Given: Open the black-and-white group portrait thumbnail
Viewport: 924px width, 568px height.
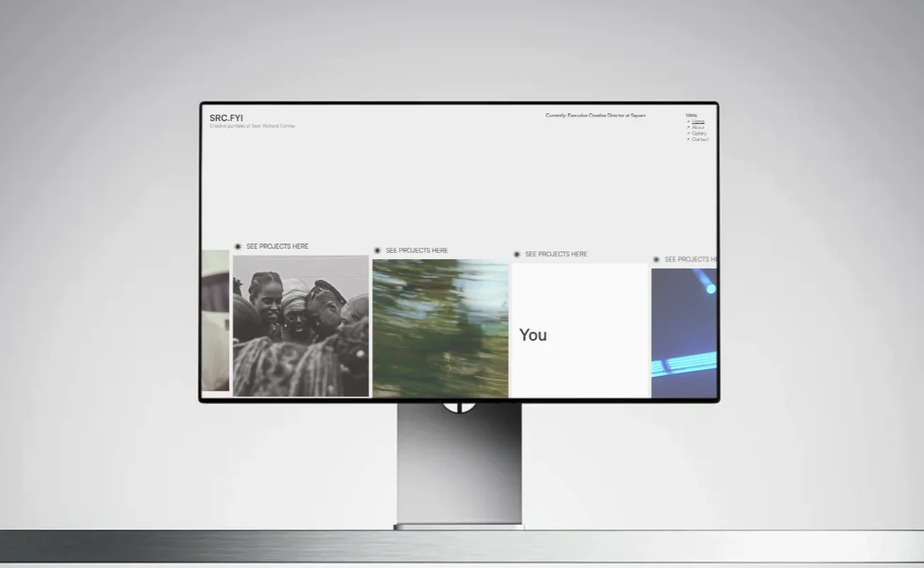Looking at the screenshot, I should 301,326.
